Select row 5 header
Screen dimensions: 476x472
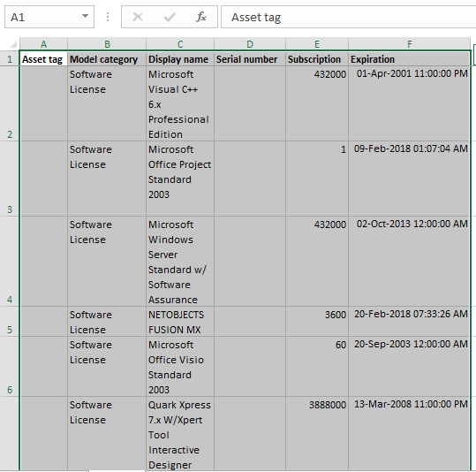[10, 322]
